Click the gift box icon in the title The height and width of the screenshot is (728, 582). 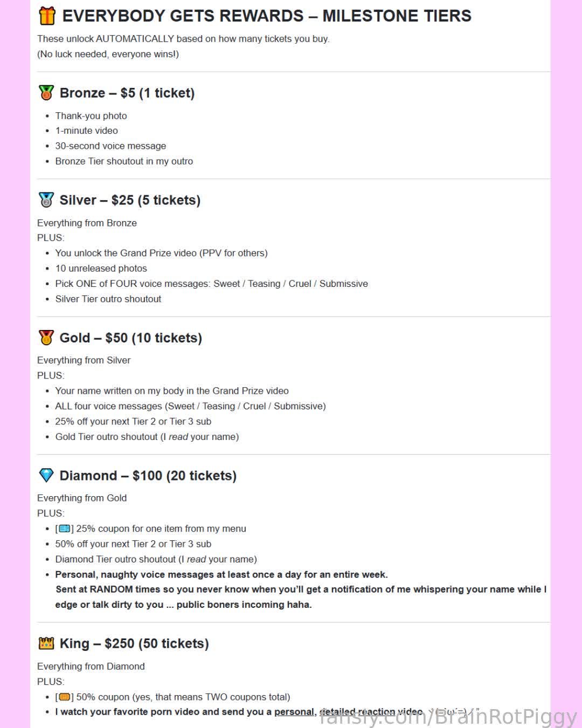click(x=47, y=16)
